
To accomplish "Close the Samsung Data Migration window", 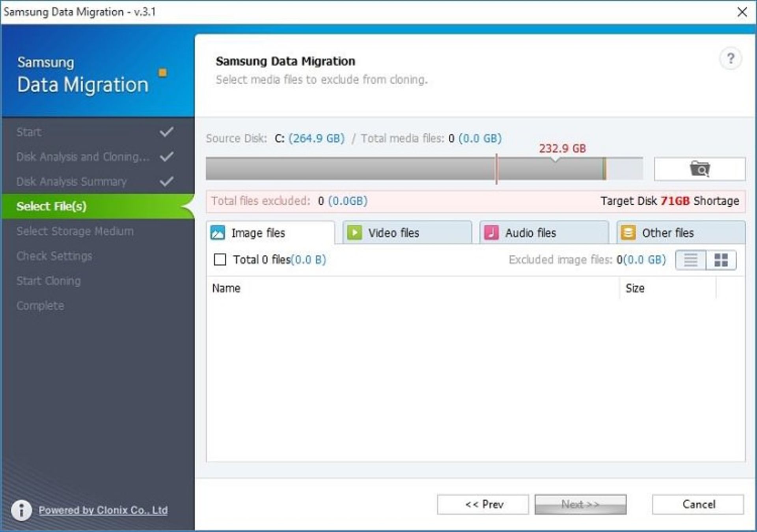I will (742, 12).
